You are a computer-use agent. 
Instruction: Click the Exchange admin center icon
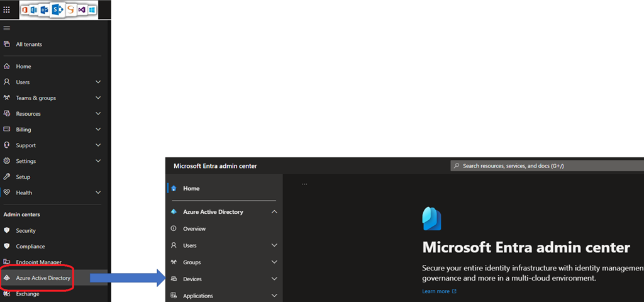tap(7, 294)
